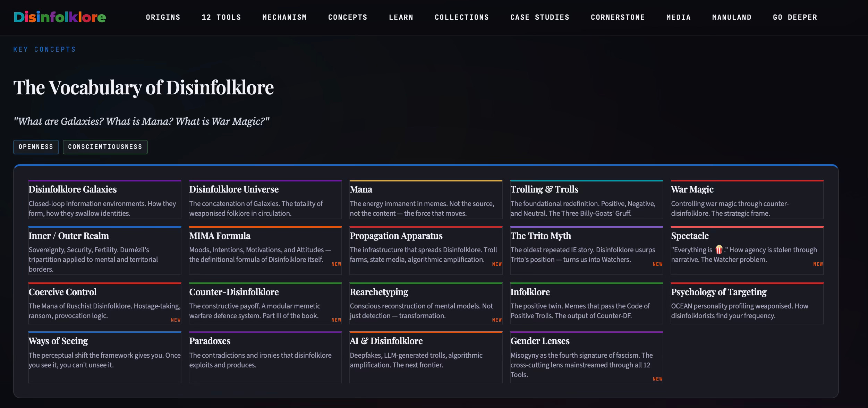Screen dimensions: 868x408
Task: Open the Rearchetyping concept card
Action: pyautogui.click(x=426, y=303)
